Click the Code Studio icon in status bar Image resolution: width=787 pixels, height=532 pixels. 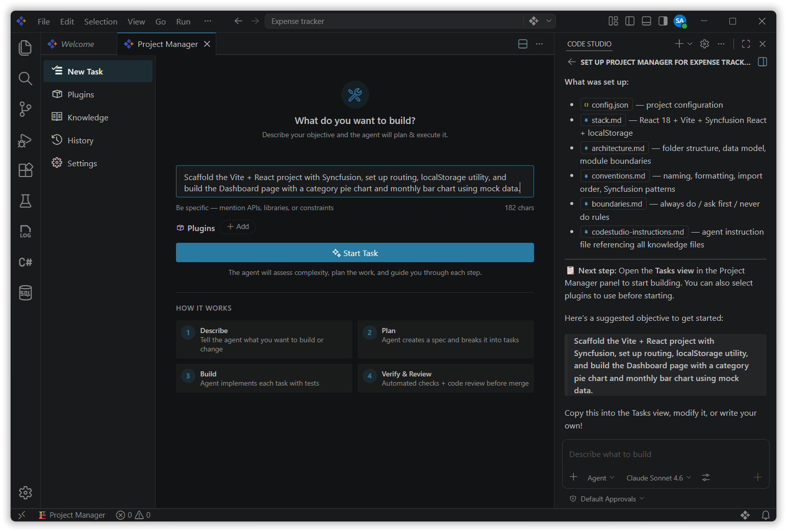click(745, 515)
